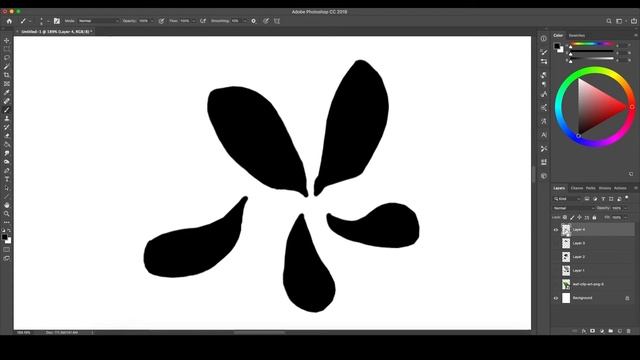This screenshot has height=360, width=640.
Task: Click the Home icon in options bar
Action: pyautogui.click(x=9, y=21)
